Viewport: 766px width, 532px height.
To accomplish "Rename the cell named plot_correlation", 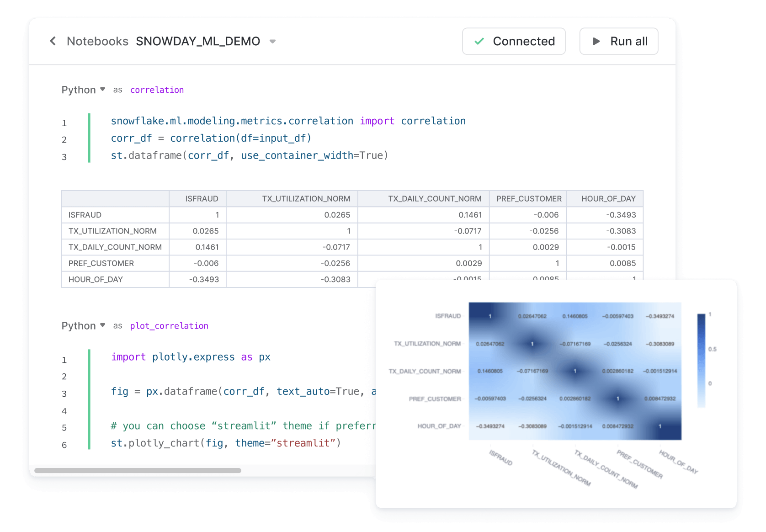I will [x=169, y=326].
